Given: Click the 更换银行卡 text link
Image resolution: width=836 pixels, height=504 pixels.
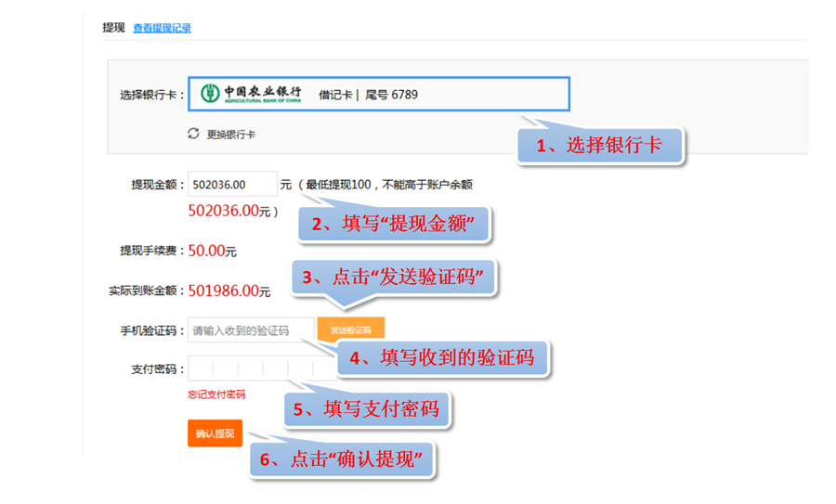Looking at the screenshot, I should tap(230, 134).
